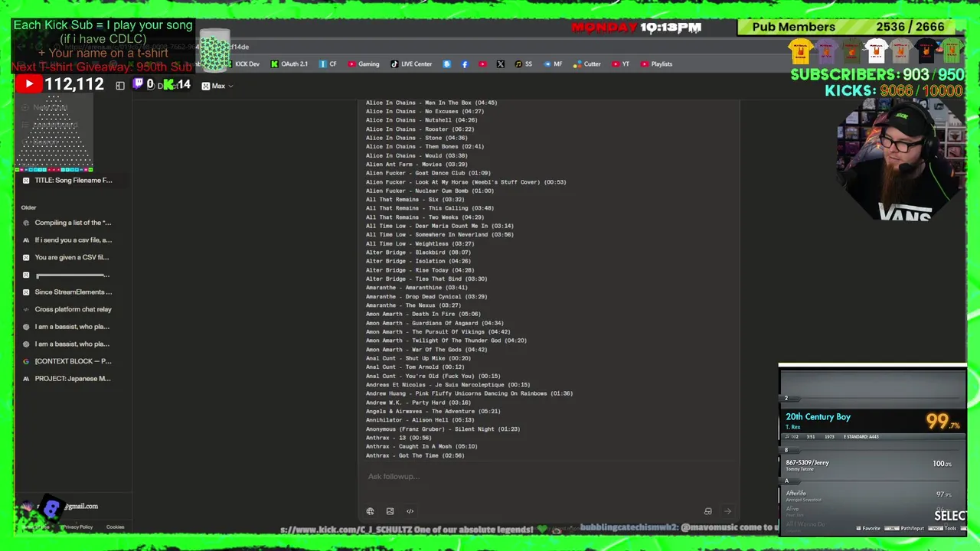The height and width of the screenshot is (551, 980).
Task: Click the send arrow button
Action: (727, 511)
